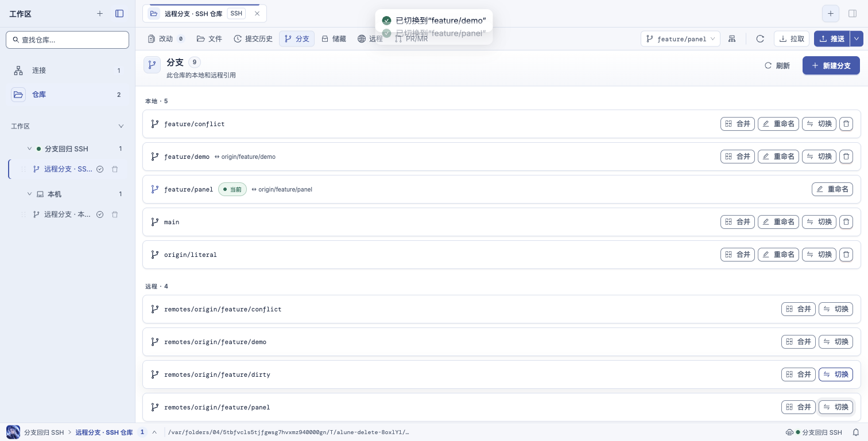
Task: Click the 刷新 branches button
Action: (x=777, y=66)
